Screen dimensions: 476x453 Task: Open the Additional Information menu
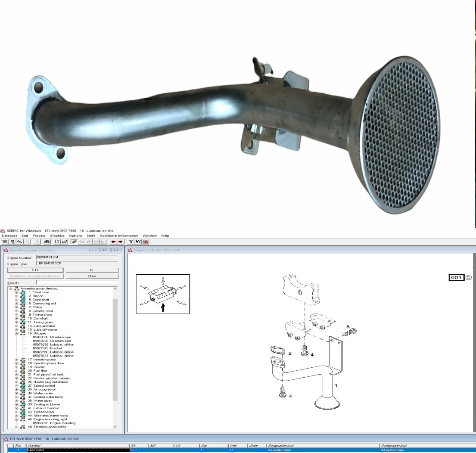coord(119,236)
